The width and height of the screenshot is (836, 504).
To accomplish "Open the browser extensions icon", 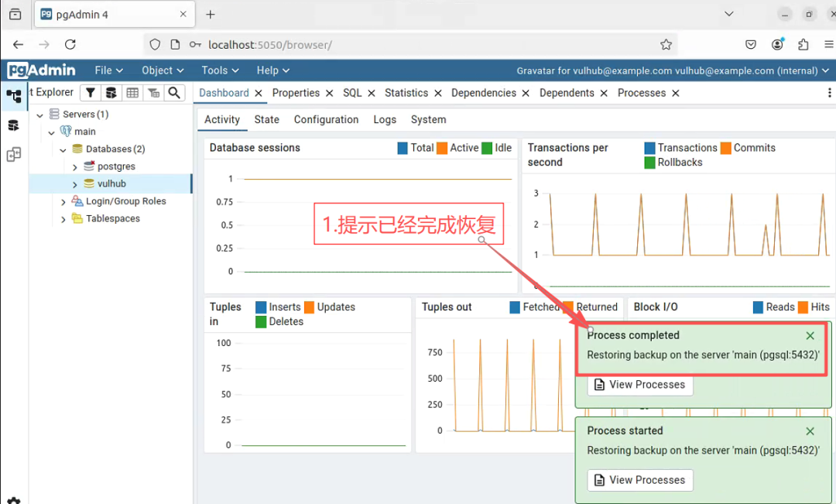I will [x=803, y=45].
